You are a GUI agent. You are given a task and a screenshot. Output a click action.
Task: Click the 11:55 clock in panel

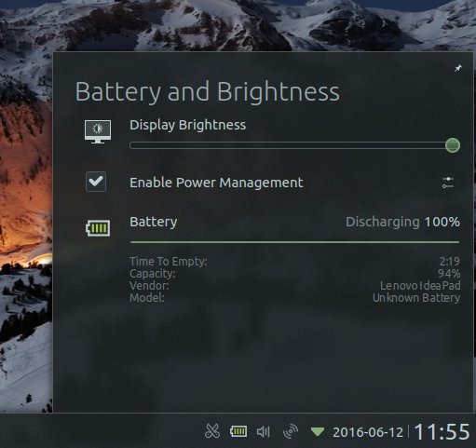click(442, 431)
